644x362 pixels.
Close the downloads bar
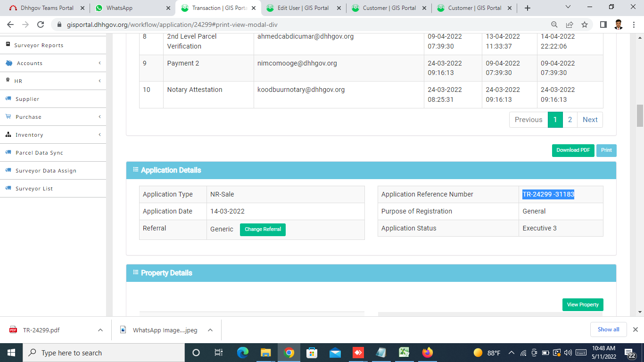(635, 329)
